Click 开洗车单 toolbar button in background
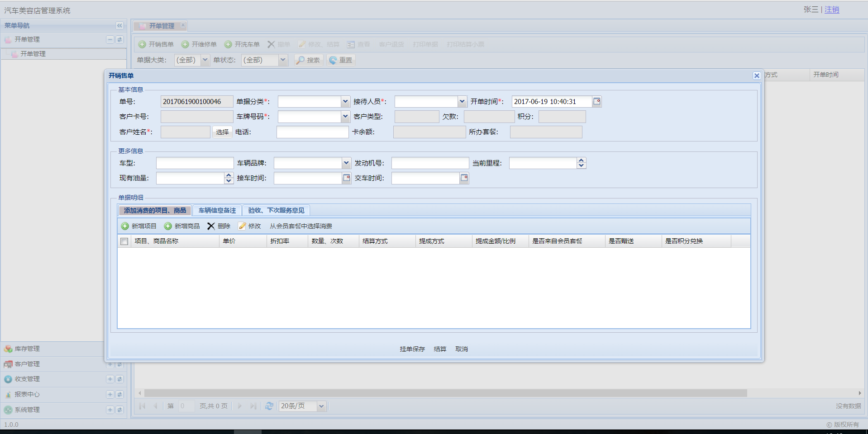Image resolution: width=868 pixels, height=434 pixels. (242, 44)
